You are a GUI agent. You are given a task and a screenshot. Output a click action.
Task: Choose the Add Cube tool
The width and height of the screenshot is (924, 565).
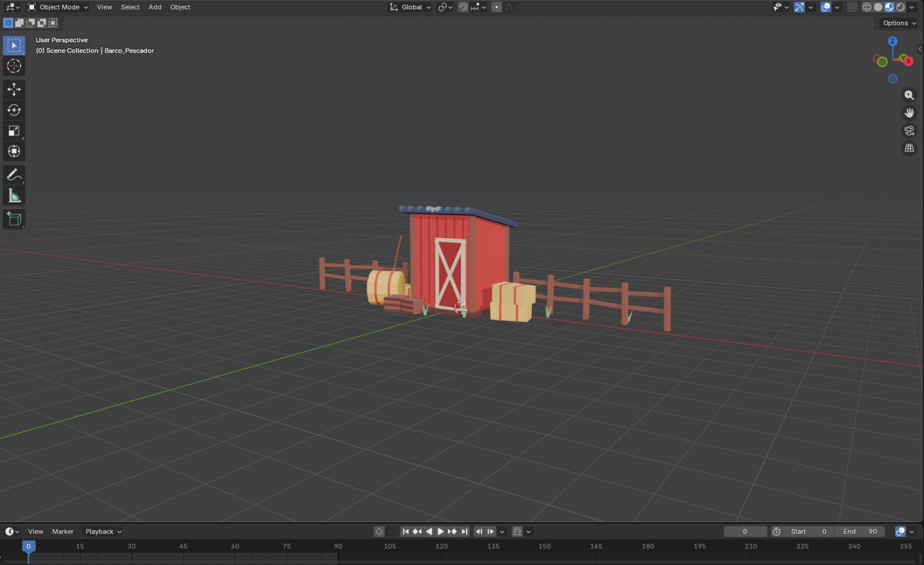[x=14, y=219]
